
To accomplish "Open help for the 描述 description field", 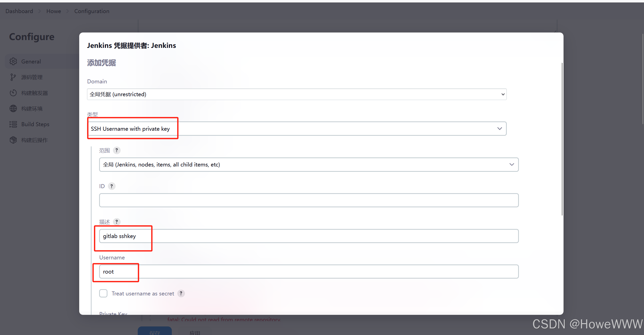I will click(117, 222).
